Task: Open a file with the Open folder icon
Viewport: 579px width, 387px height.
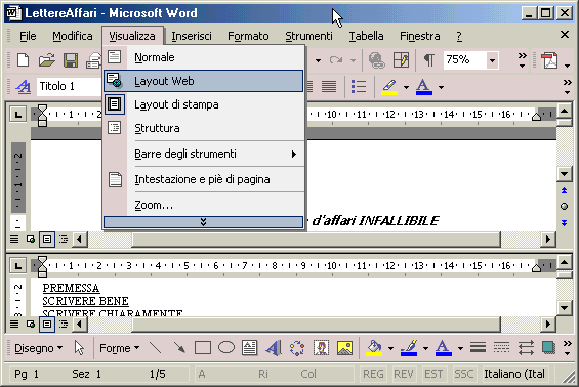Action: pyautogui.click(x=47, y=60)
